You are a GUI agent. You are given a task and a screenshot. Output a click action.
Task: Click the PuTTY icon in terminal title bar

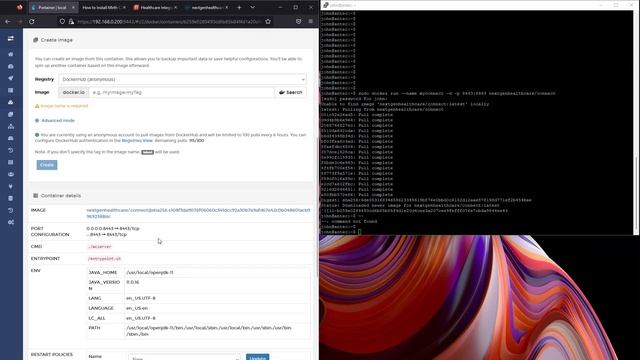point(325,5)
